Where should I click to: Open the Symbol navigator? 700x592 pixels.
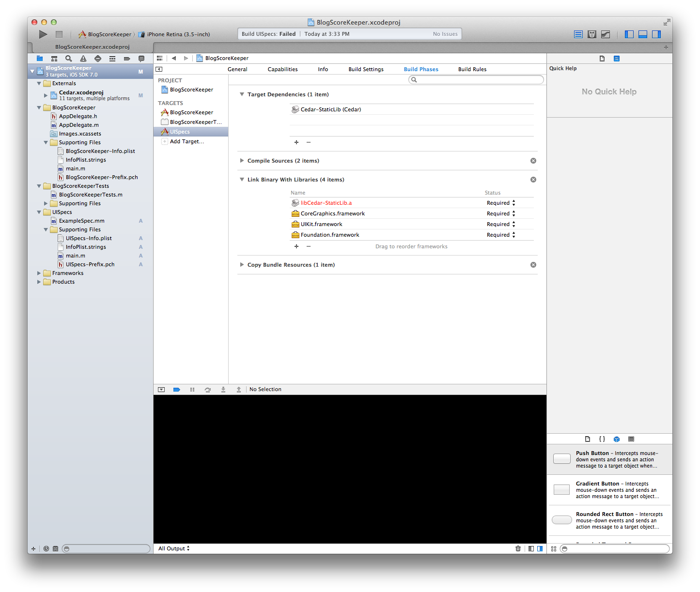coord(54,59)
